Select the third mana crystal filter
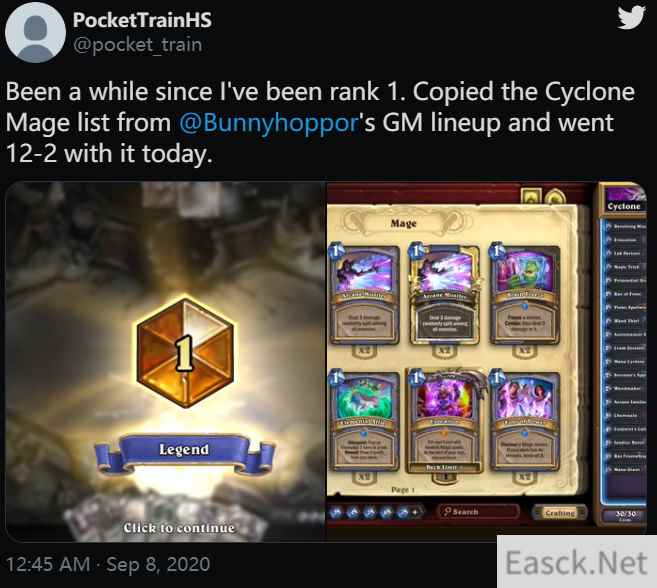The height and width of the screenshot is (588, 657). [369, 512]
